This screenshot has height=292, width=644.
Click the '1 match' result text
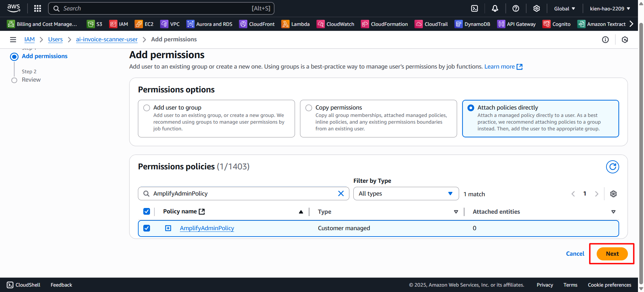pyautogui.click(x=474, y=194)
